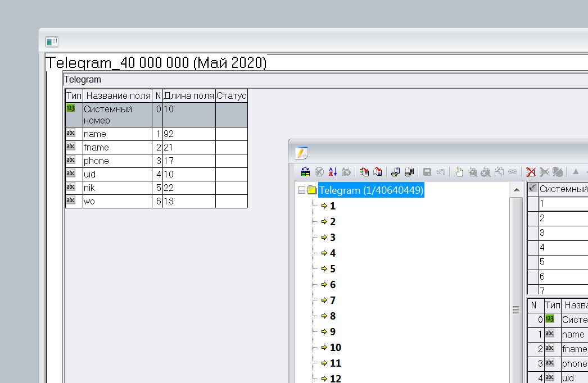Click the save floppy disk icon
Viewport: 588px width, 383px height.
click(x=427, y=172)
